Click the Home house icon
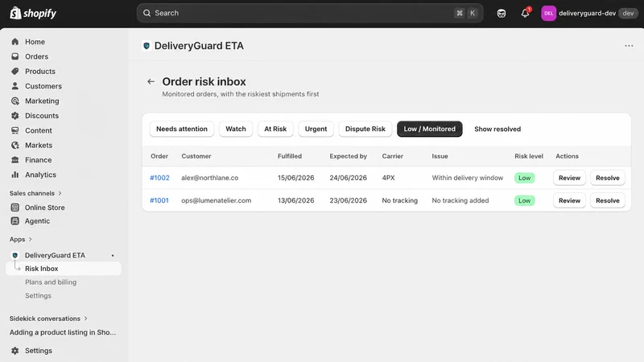 point(15,42)
